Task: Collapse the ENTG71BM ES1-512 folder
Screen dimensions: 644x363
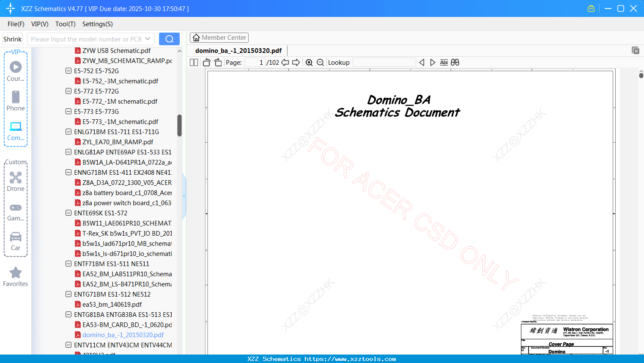Action: point(69,294)
